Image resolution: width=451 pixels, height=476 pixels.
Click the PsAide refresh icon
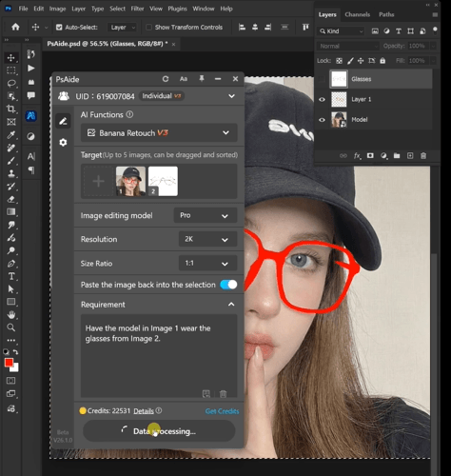pyautogui.click(x=166, y=79)
